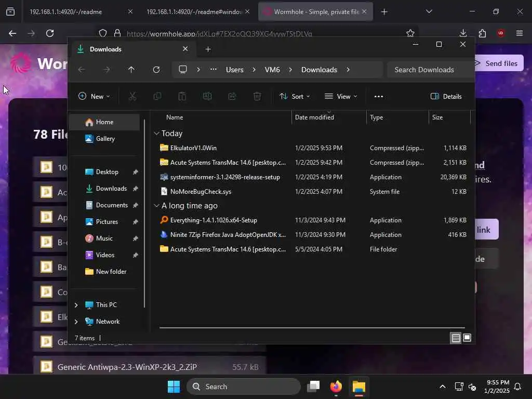Viewport: 532px width, 399px height.
Task: Open Gallery in navigation pane
Action: 105,139
